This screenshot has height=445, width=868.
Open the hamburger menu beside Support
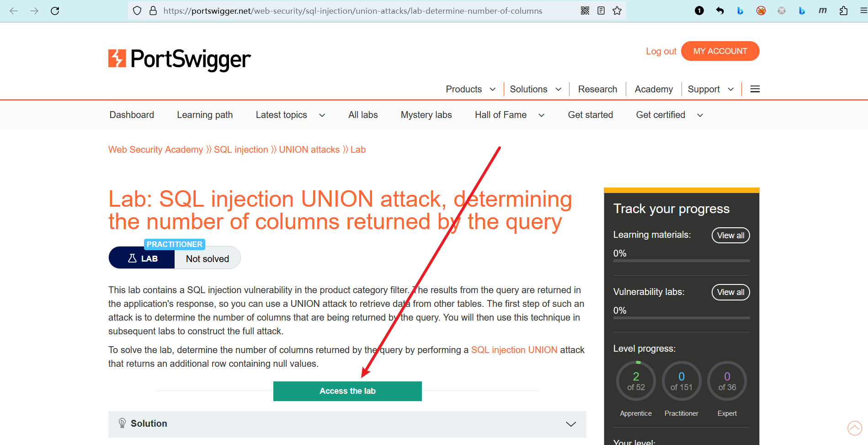[x=755, y=89]
